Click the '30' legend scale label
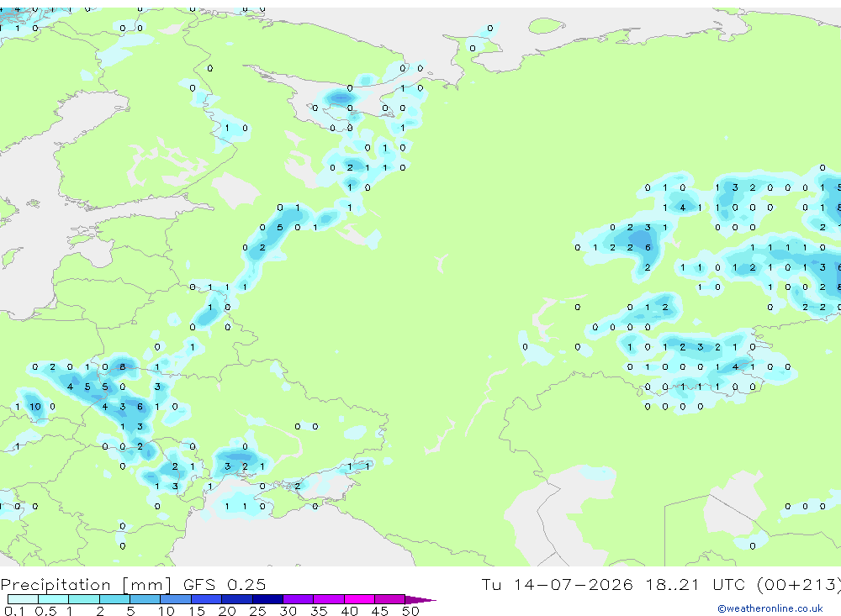Viewport: 841px width, 616px height. click(288, 611)
